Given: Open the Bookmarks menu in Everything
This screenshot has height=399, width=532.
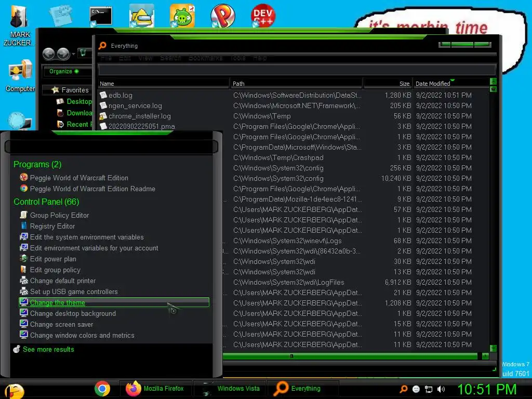Looking at the screenshot, I should pos(206,58).
